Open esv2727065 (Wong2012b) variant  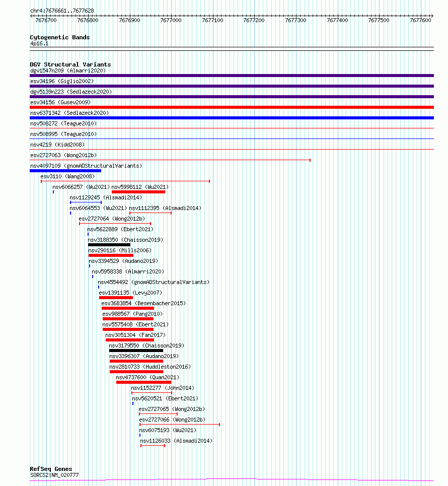172,409
